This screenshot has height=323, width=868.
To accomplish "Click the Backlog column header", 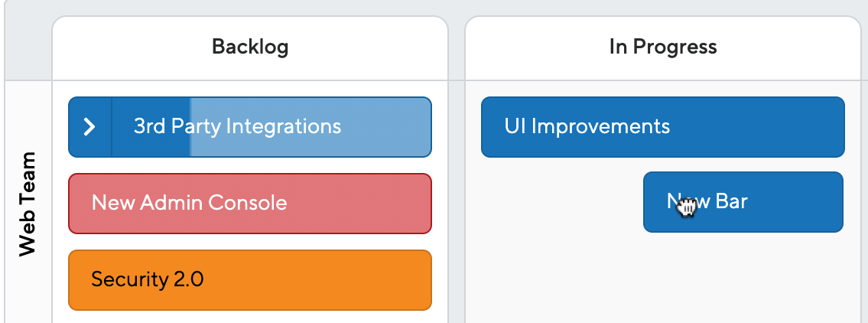I will (249, 48).
